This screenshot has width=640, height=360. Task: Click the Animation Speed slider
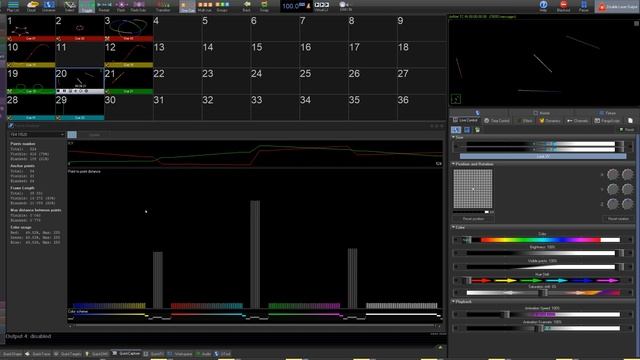[x=543, y=314]
